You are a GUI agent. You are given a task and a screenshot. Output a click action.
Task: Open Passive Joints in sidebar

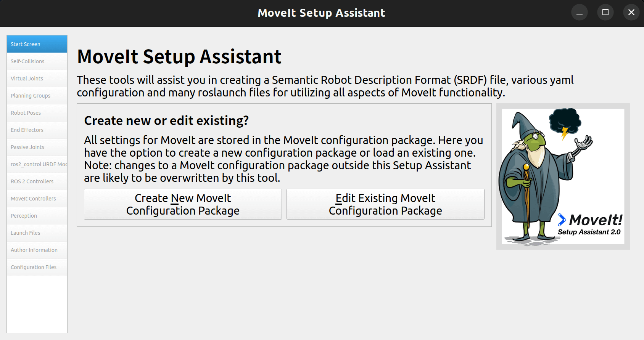(37, 147)
